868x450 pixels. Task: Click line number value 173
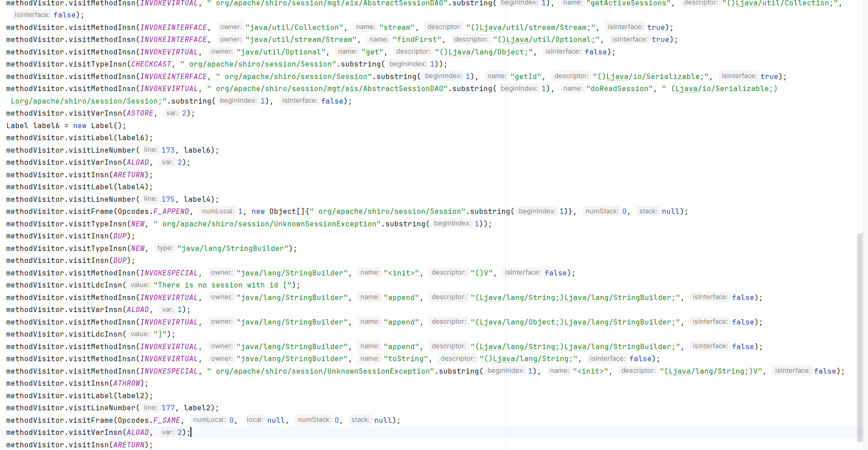pyautogui.click(x=168, y=150)
